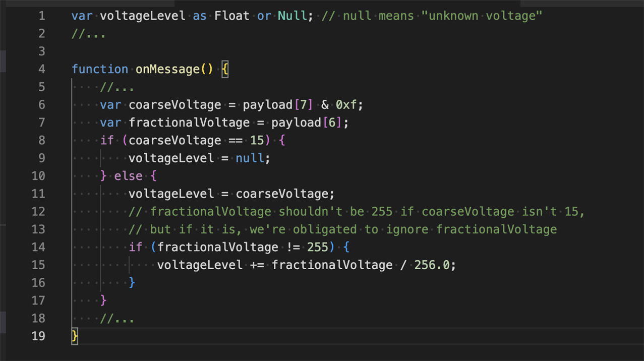Click the null keyword on line 9
Viewport: 644px width, 361px height.
coord(250,158)
